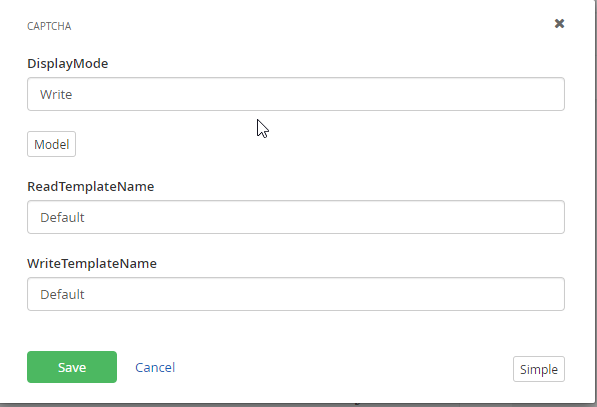Close the CAPTCHA dialog with the X

[559, 24]
